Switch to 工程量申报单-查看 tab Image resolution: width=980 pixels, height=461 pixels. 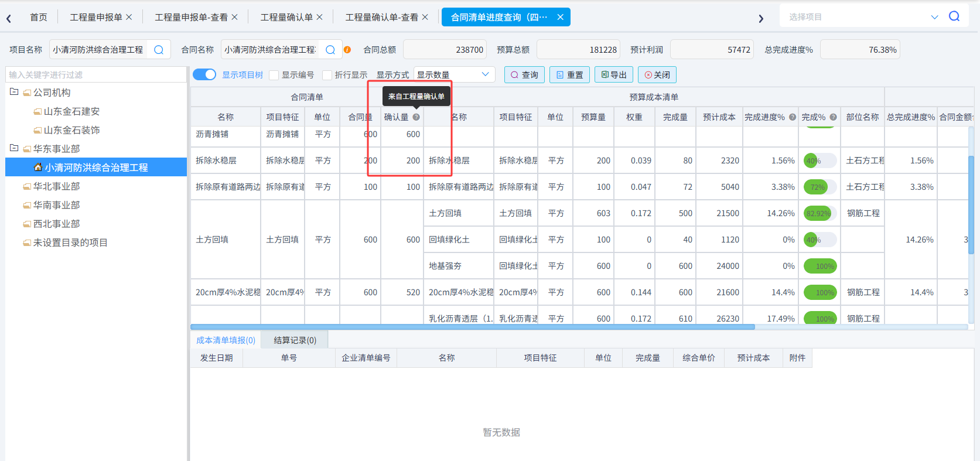pyautogui.click(x=191, y=17)
